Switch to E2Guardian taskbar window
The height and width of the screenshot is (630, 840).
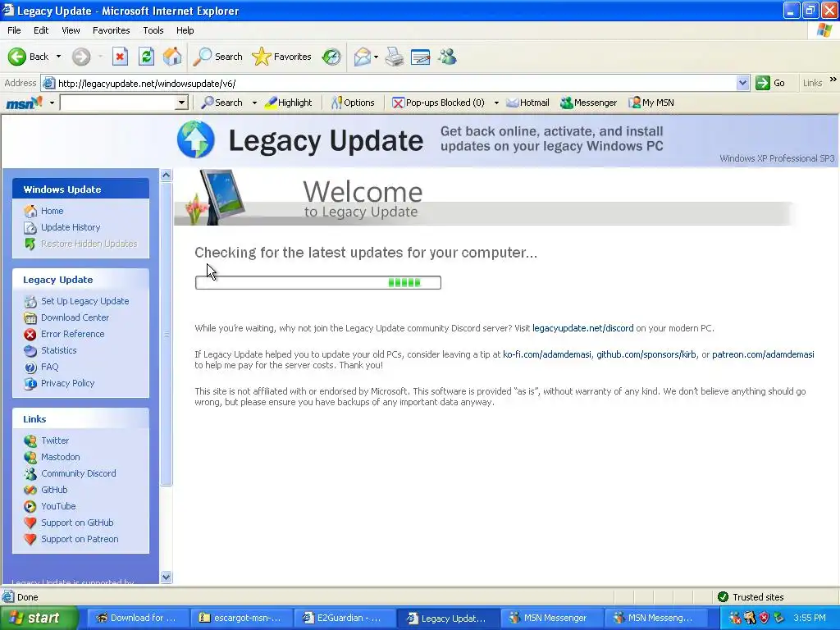(x=345, y=619)
